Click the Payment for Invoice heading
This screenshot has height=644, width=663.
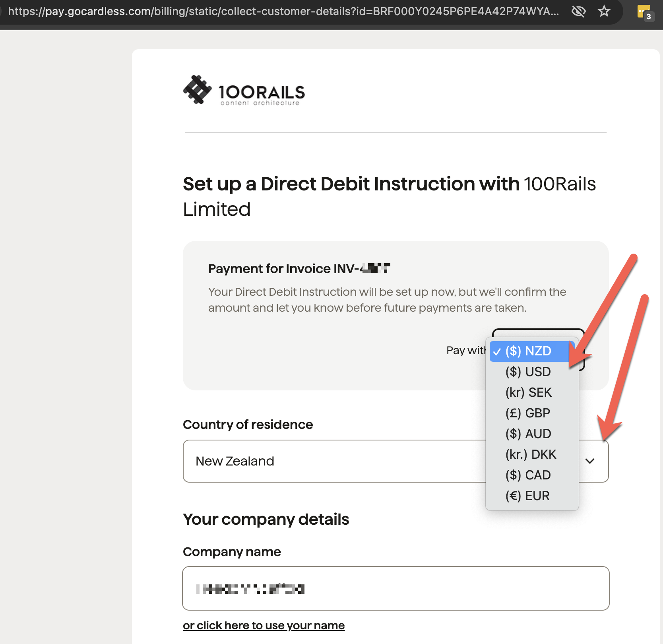click(x=299, y=268)
